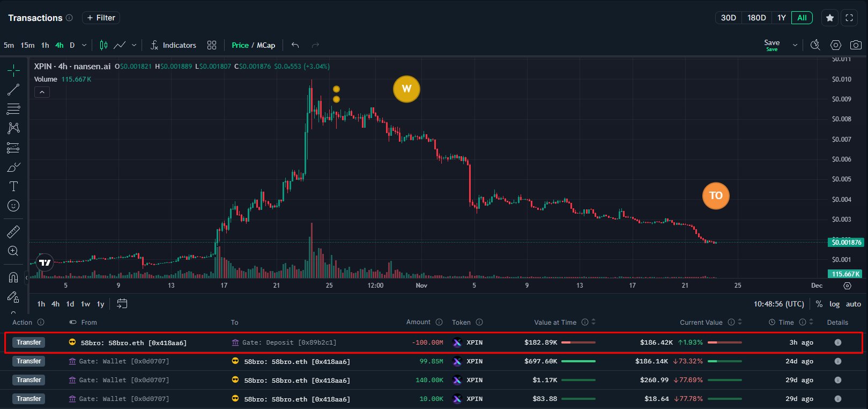This screenshot has width=868, height=409.
Task: Expand the chart style dropdown arrow
Action: click(134, 45)
